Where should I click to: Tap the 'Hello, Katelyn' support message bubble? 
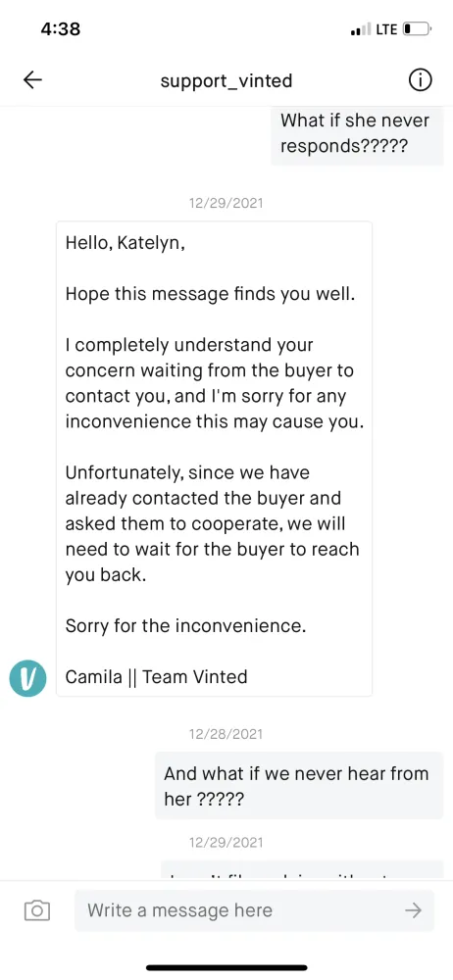pos(215,459)
